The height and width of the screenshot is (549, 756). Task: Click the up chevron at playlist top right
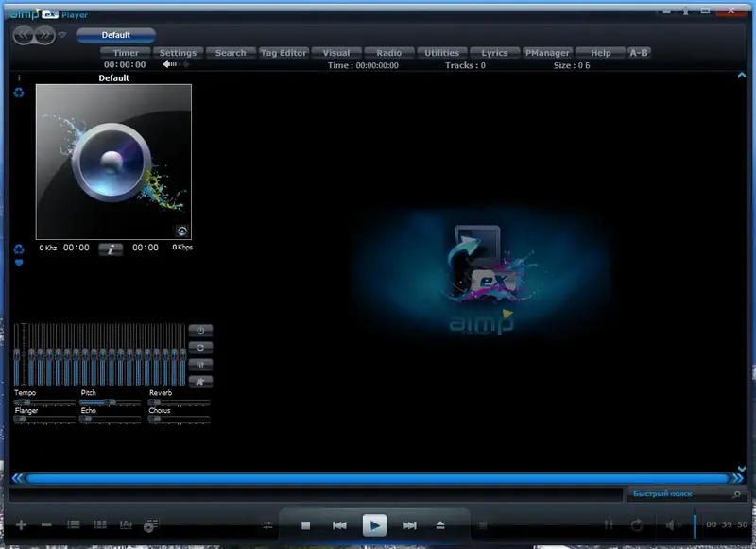(x=742, y=75)
